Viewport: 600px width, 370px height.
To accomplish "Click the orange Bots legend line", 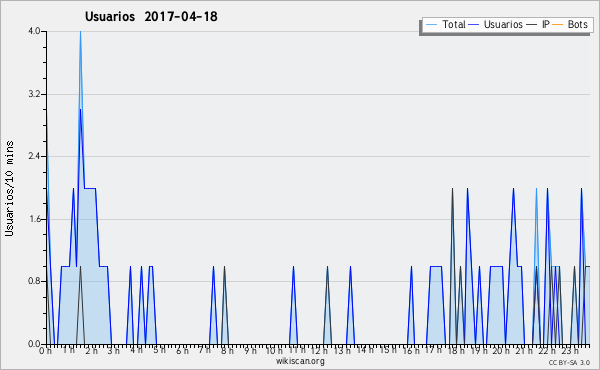I will click(558, 25).
